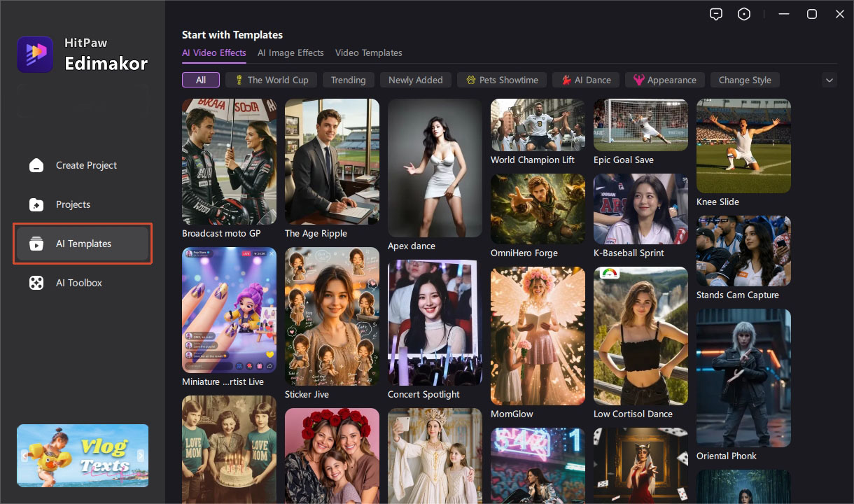
Task: Click the paw icon on Pets Showtime
Action: [471, 80]
